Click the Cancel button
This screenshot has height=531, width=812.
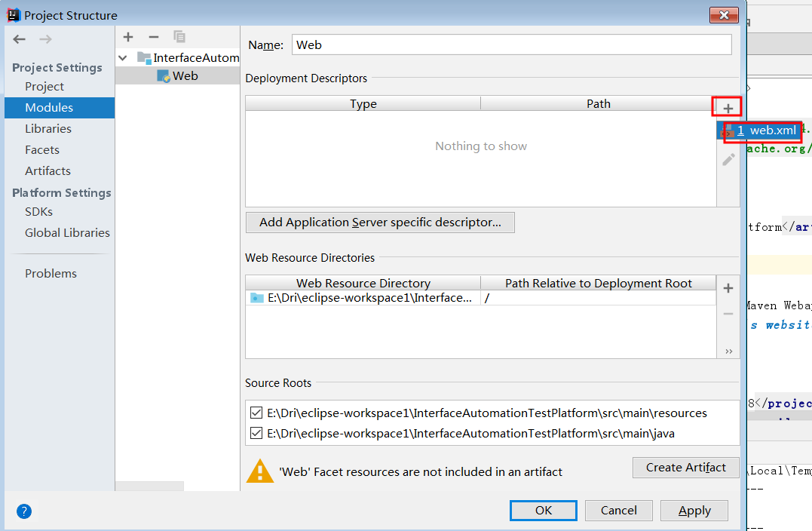coord(619,511)
